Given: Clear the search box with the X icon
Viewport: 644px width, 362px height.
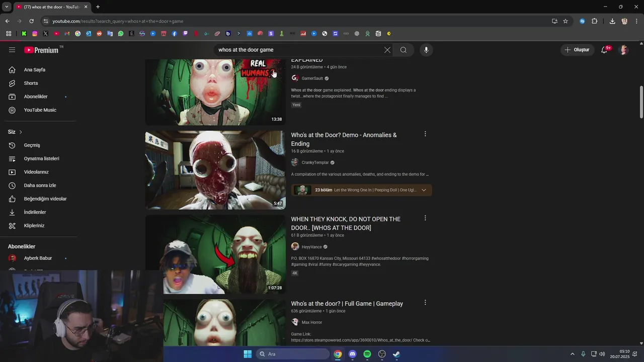Looking at the screenshot, I should click(387, 50).
